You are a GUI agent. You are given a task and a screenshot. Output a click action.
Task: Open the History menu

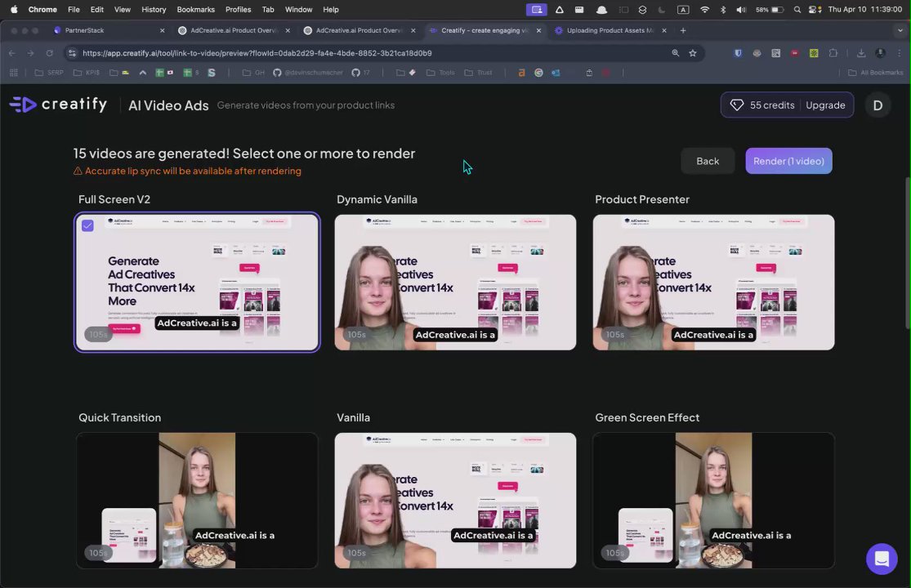(x=154, y=9)
